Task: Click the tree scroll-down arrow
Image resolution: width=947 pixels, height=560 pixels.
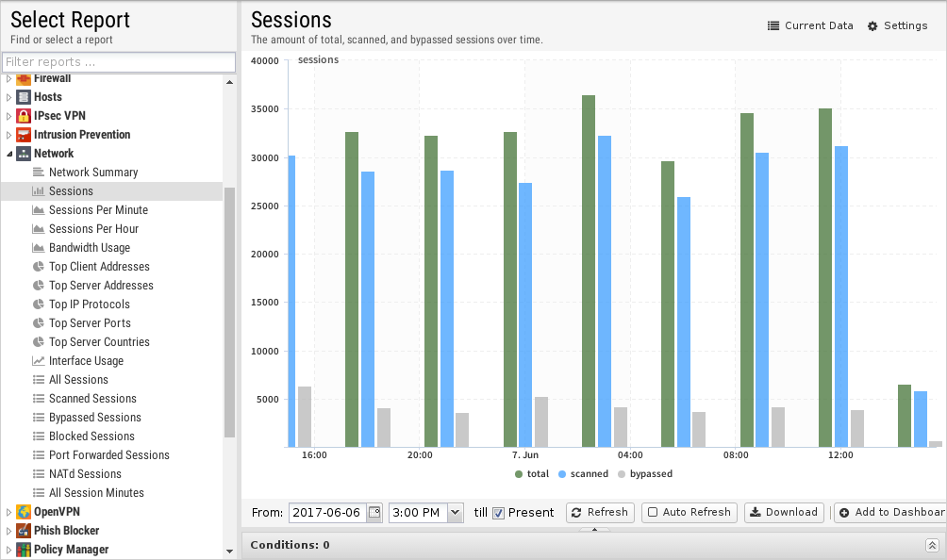Action: [x=229, y=552]
